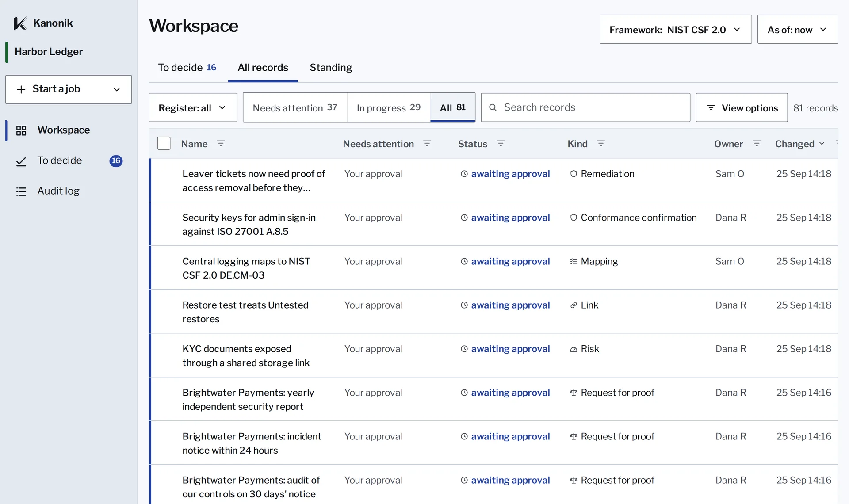
Task: Click the Mapping kind icon
Action: point(574,261)
